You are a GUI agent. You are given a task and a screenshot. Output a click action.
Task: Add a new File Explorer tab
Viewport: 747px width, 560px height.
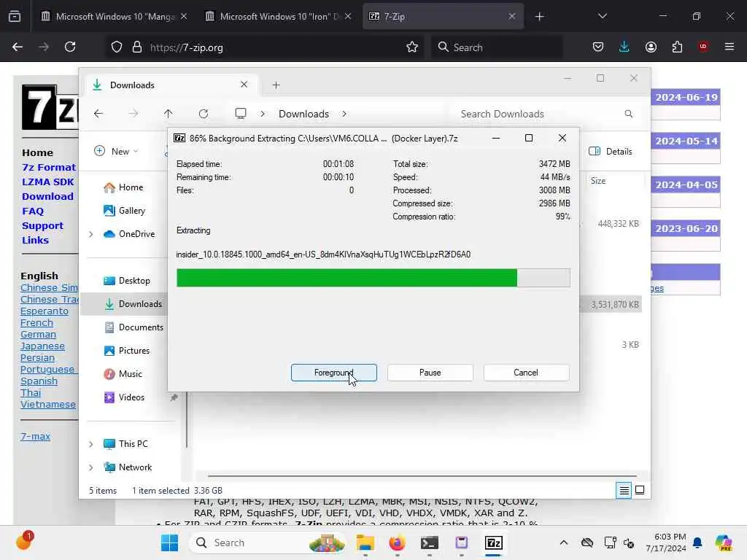point(276,85)
